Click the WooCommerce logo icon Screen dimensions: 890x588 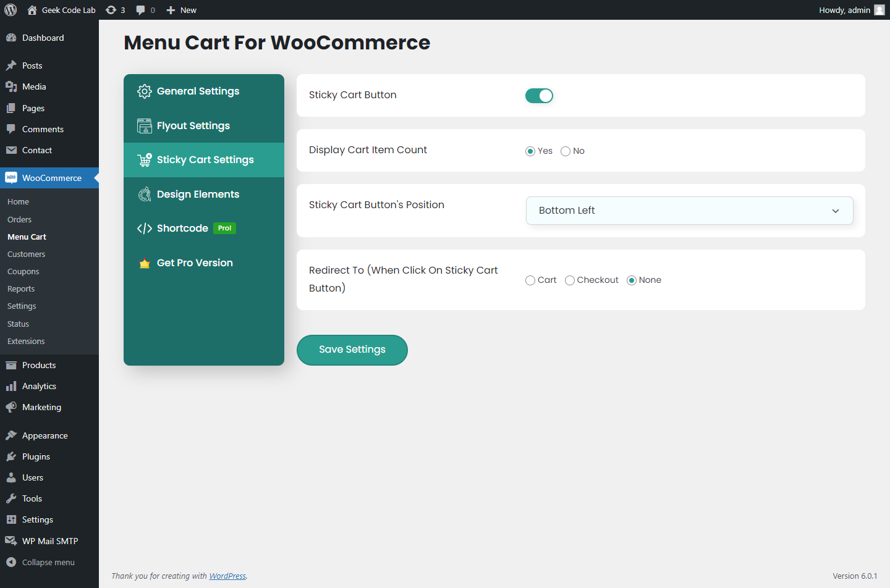pos(11,178)
